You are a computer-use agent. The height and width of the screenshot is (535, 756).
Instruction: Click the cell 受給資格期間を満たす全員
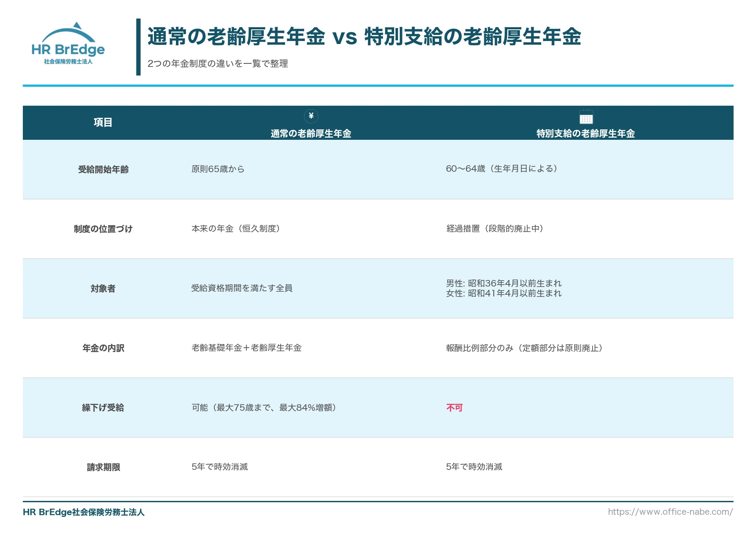point(242,288)
